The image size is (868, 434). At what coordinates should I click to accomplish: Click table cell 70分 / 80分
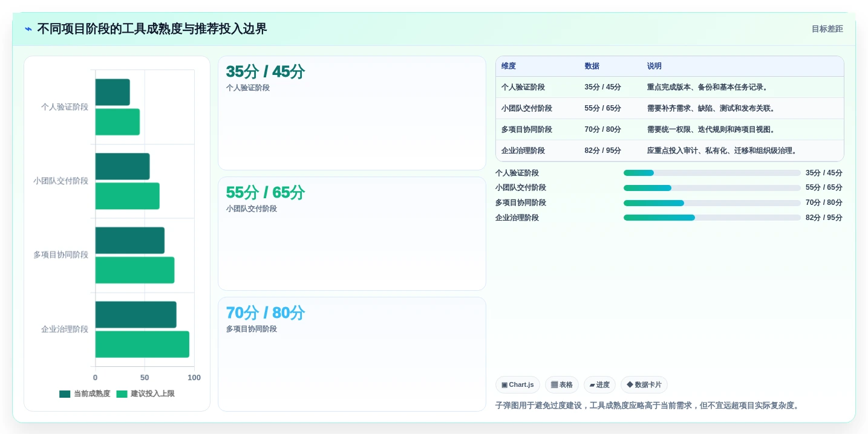pyautogui.click(x=602, y=130)
